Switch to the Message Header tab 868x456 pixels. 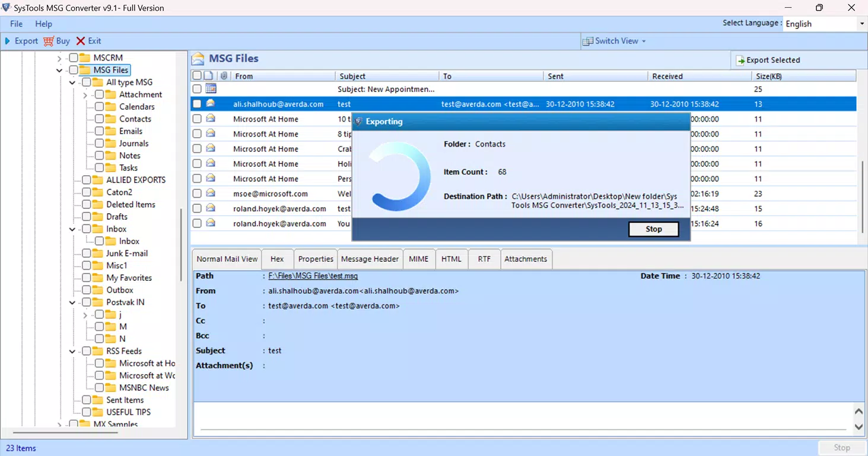(x=370, y=259)
